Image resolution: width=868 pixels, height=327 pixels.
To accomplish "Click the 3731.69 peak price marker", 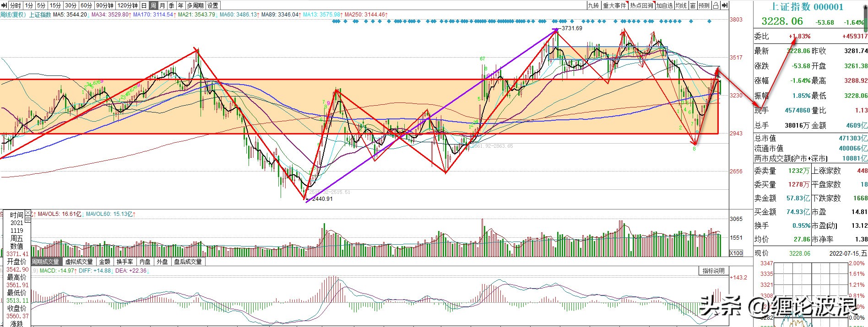I will coord(572,28).
